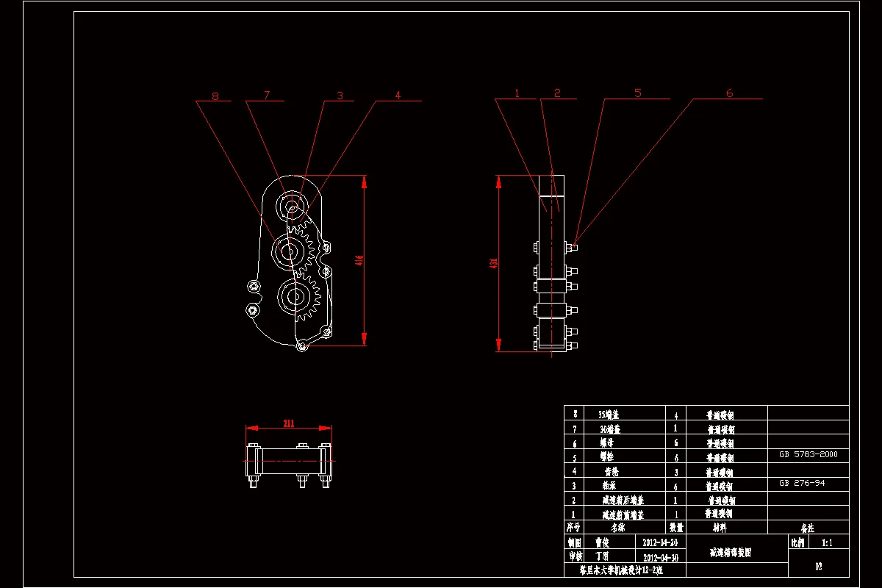This screenshot has width=882, height=588.
Task: Click the red callout label 7 above the gear view
Action: 267,96
